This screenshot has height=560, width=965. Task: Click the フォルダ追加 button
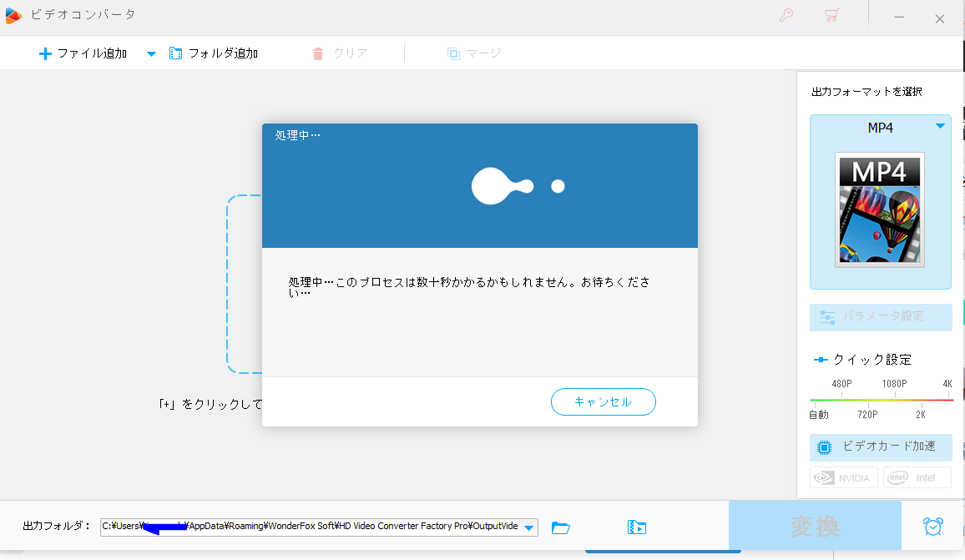[x=214, y=53]
